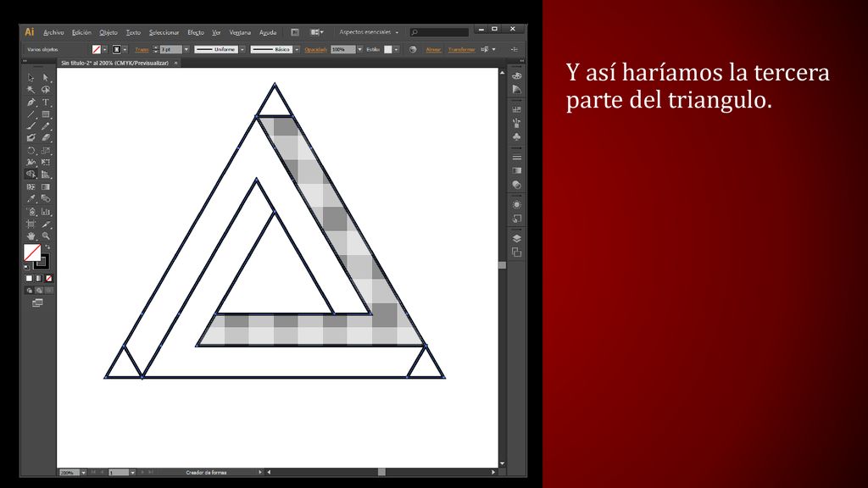Open the Appearance panel icon
Image resolution: width=868 pixels, height=488 pixels.
[516, 205]
